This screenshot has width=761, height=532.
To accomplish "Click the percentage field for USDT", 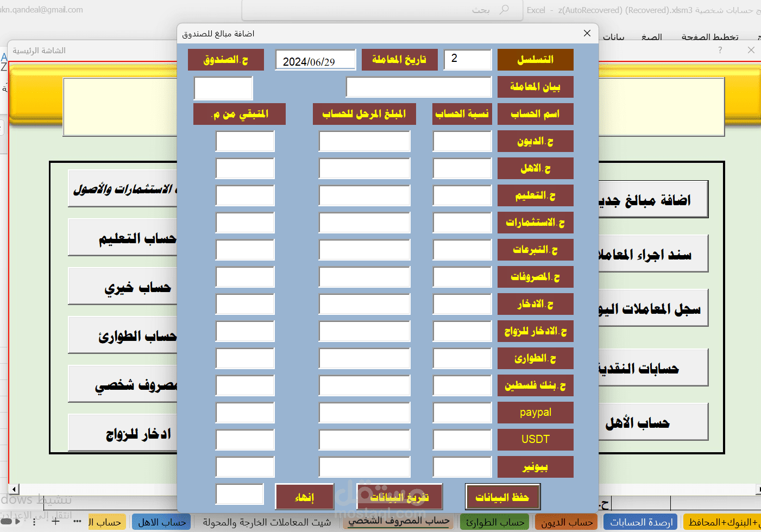I will [462, 440].
